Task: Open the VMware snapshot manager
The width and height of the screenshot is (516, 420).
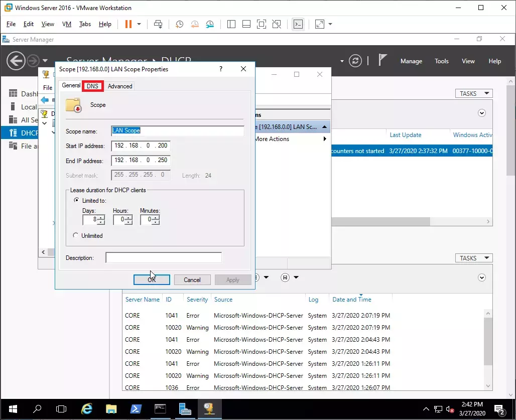Action: [210, 24]
